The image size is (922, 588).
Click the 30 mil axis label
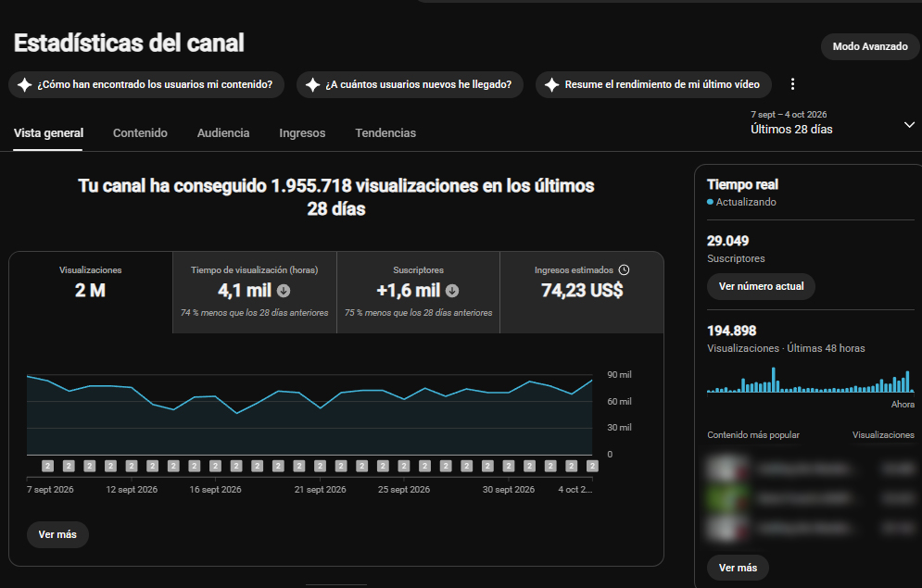(x=619, y=428)
